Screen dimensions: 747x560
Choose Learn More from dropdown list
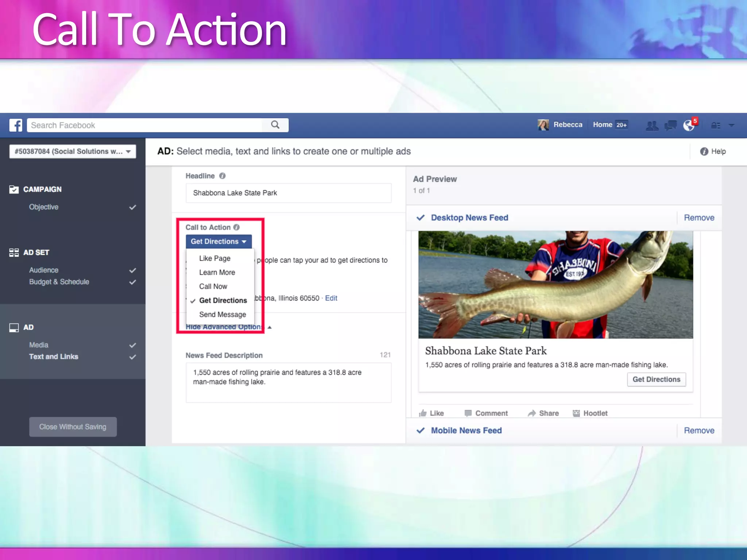[217, 272]
